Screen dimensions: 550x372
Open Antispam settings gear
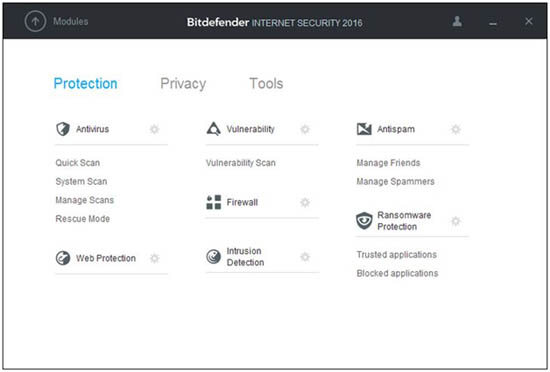pos(455,129)
